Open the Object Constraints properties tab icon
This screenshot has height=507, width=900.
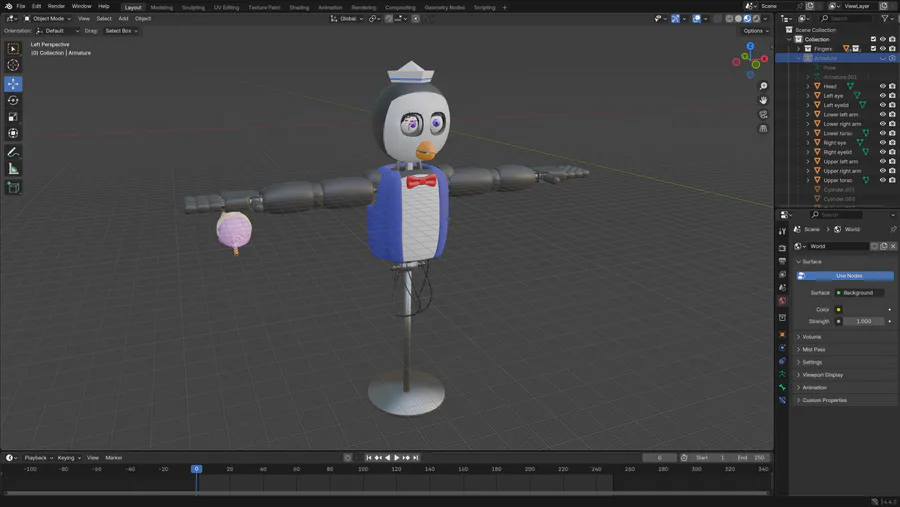[x=782, y=361]
